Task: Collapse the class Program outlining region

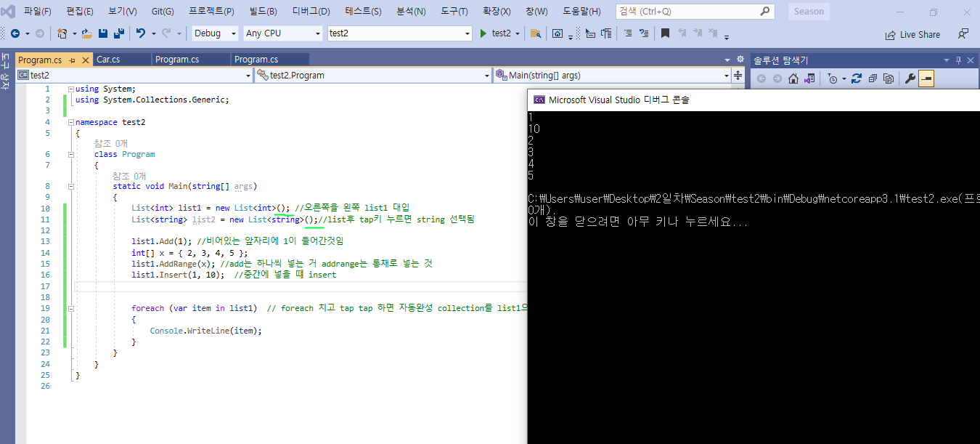Action: [70, 154]
